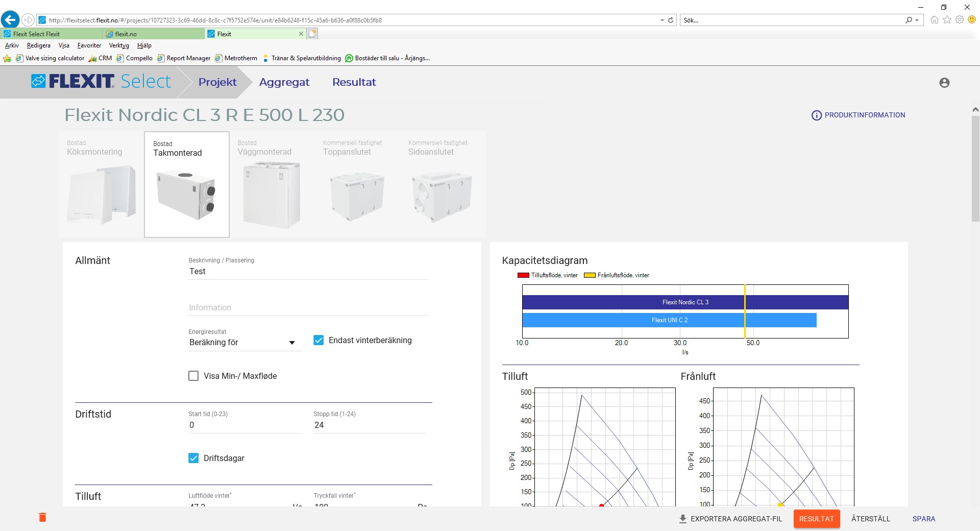The height and width of the screenshot is (531, 980).
Task: Click Flexit Nordic CL 3 capacity bar
Action: (685, 302)
